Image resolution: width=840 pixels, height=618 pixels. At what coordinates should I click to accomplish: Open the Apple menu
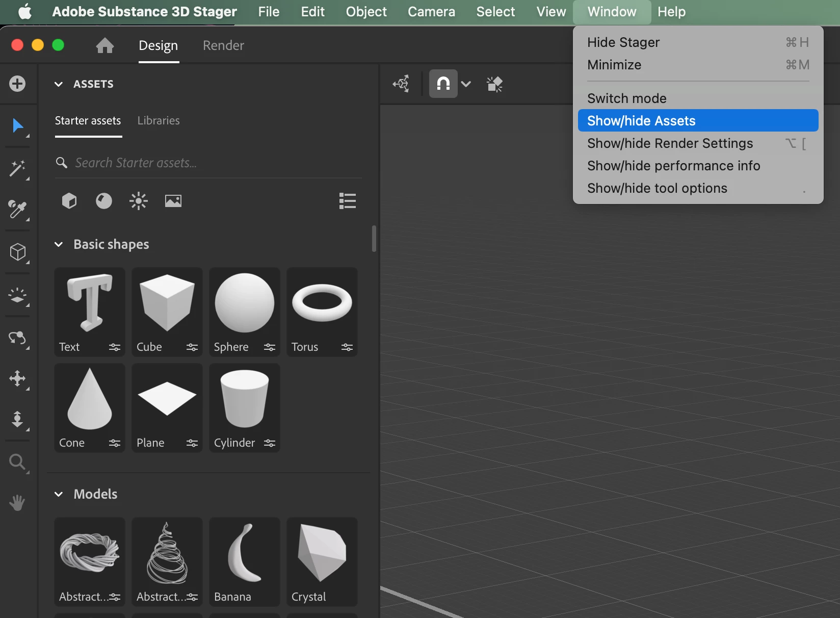coord(24,12)
